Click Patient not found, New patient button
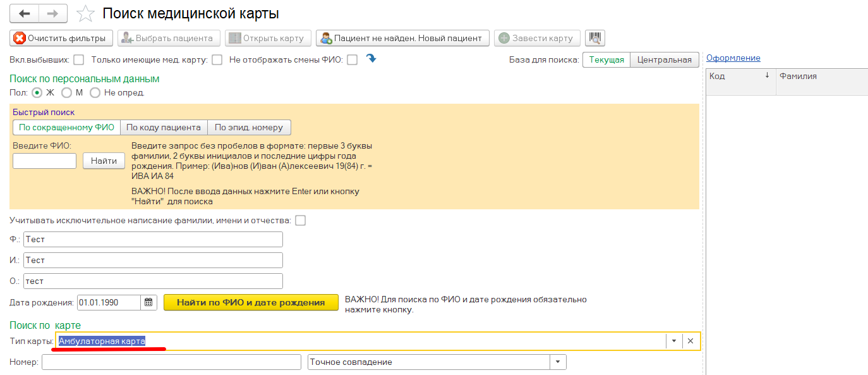 [x=402, y=38]
